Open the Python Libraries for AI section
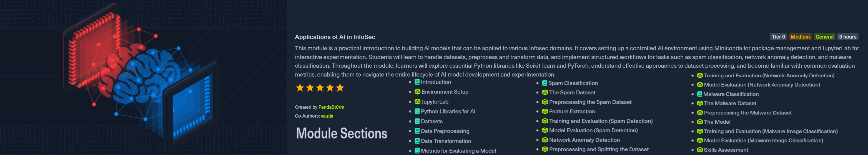Image resolution: width=868 pixels, height=155 pixels. click(448, 112)
